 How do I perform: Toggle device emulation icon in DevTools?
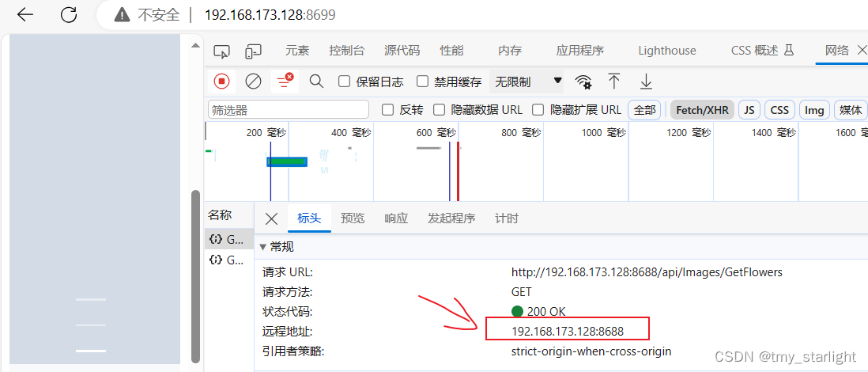pos(253,51)
